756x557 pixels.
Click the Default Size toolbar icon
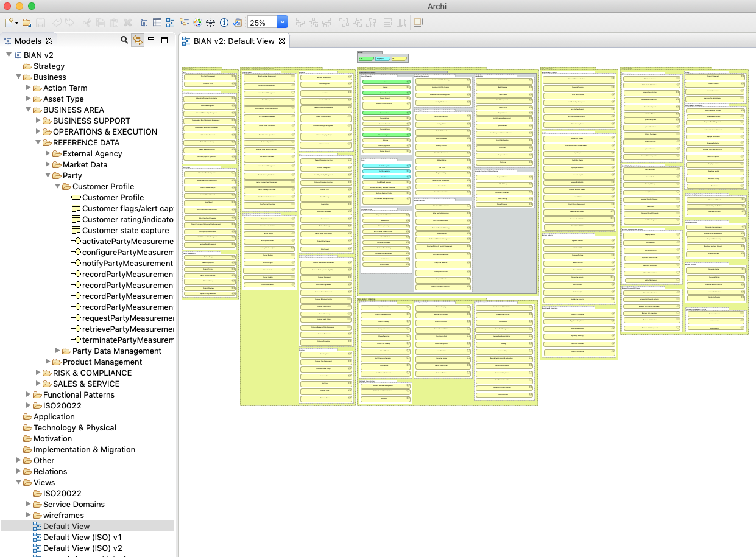point(419,23)
